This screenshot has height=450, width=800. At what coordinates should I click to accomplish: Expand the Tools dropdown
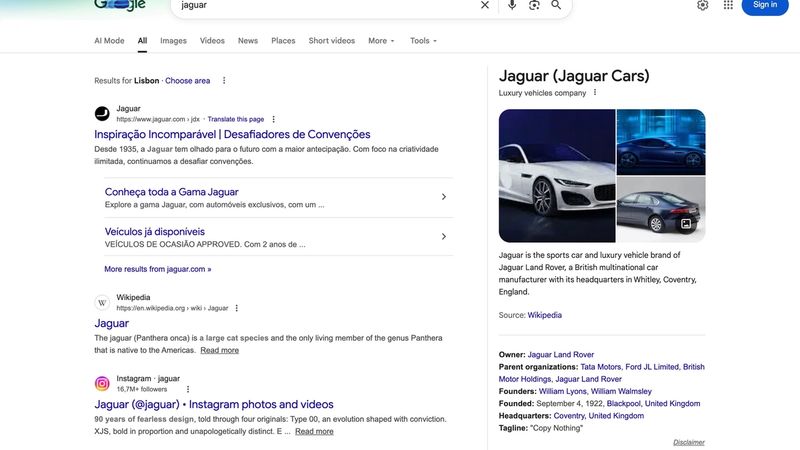(423, 41)
